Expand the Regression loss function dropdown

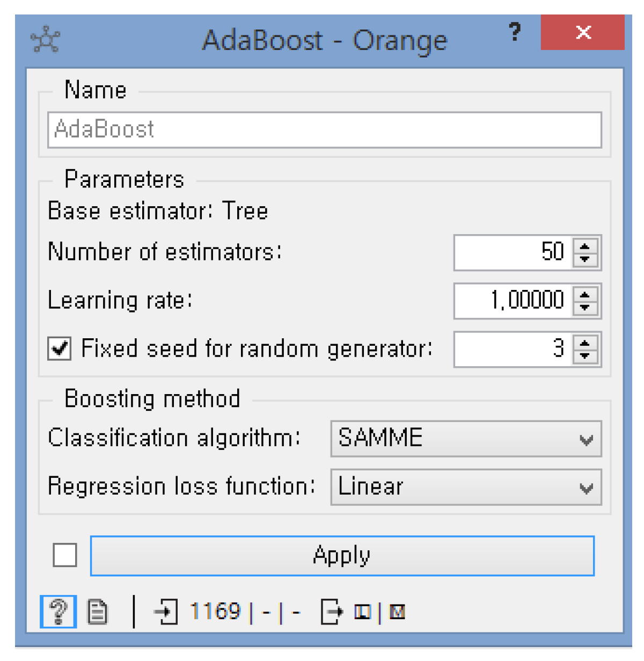(x=466, y=487)
